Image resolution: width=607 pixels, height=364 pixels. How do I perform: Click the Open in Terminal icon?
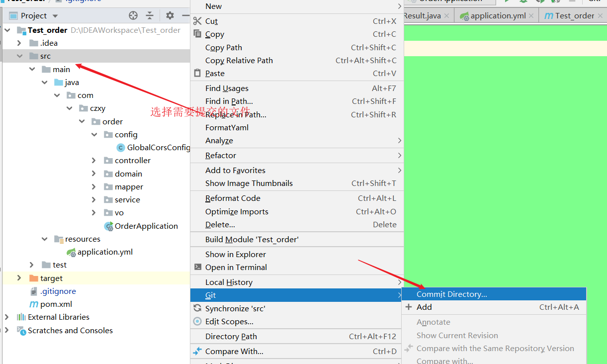(197, 267)
